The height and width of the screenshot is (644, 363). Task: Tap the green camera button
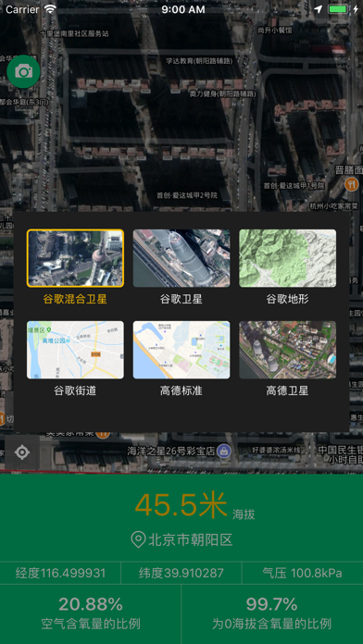coord(23,71)
